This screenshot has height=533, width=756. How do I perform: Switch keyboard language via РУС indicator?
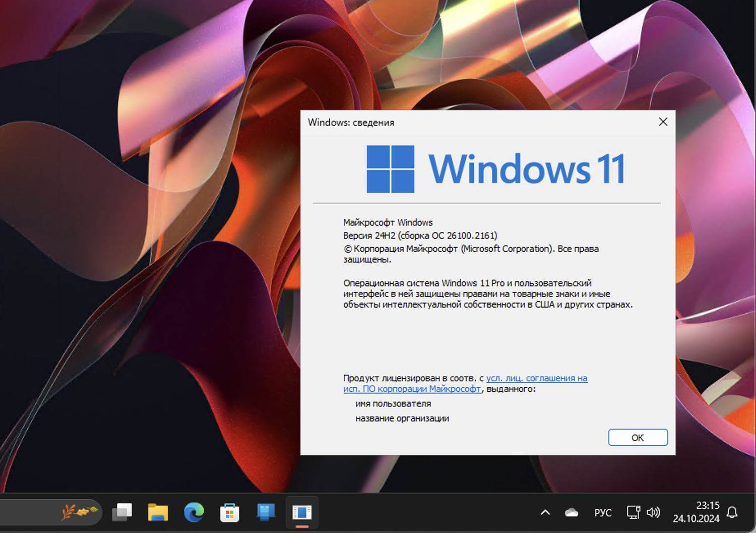pos(603,512)
